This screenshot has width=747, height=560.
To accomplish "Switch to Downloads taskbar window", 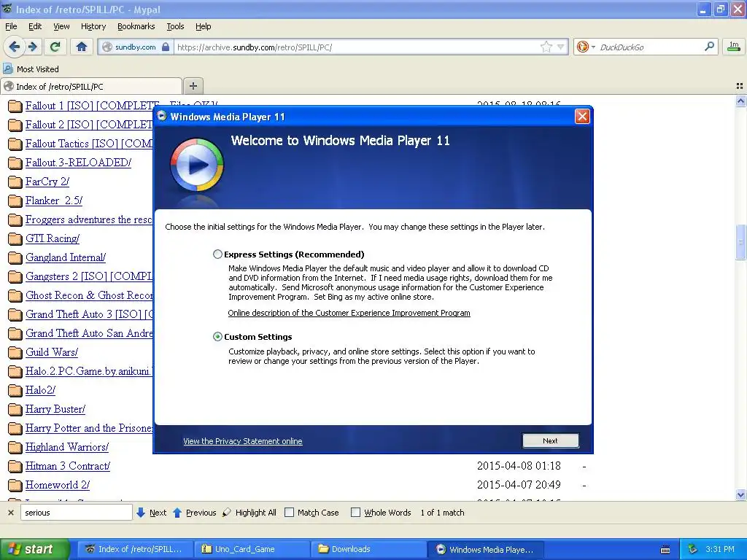I will click(368, 549).
